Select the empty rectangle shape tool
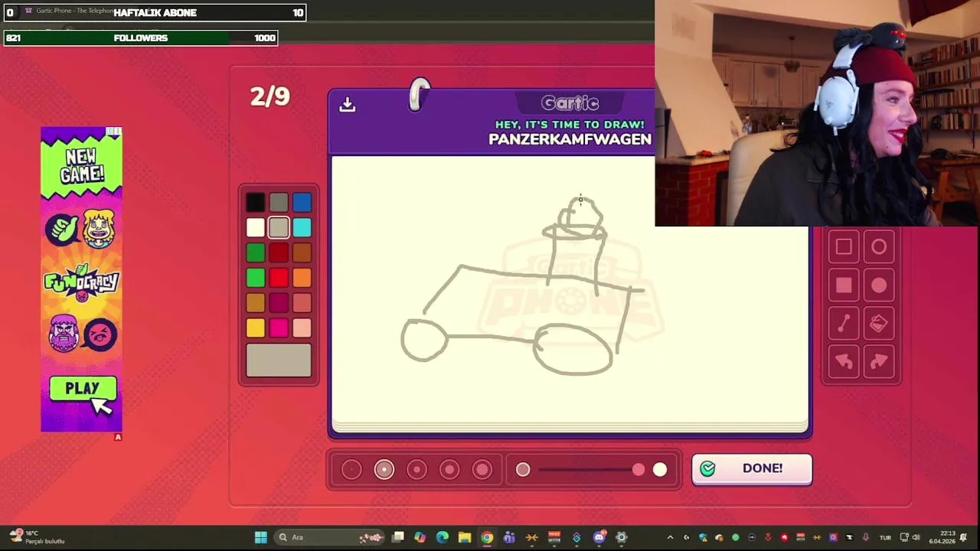 [x=844, y=247]
